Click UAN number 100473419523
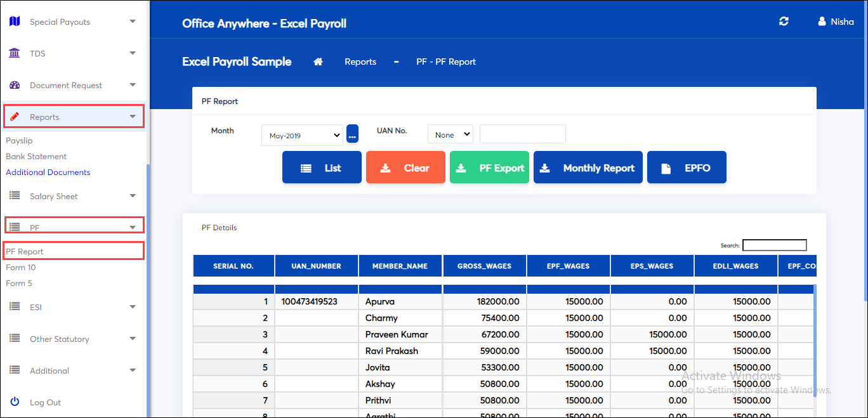This screenshot has width=868, height=418. tap(310, 301)
